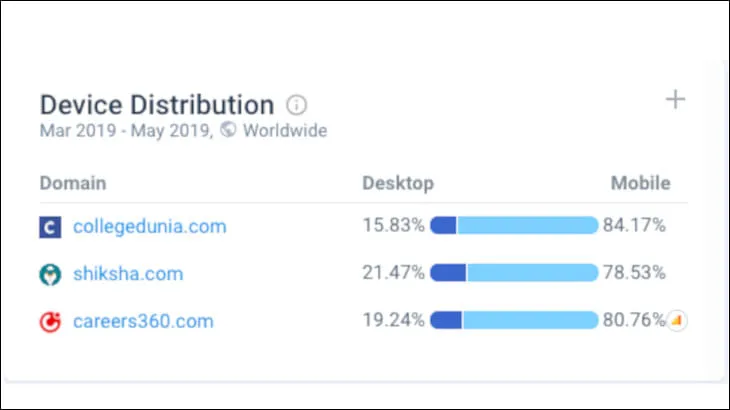Click the shiksha.com favicon icon
The image size is (730, 410).
tap(50, 274)
